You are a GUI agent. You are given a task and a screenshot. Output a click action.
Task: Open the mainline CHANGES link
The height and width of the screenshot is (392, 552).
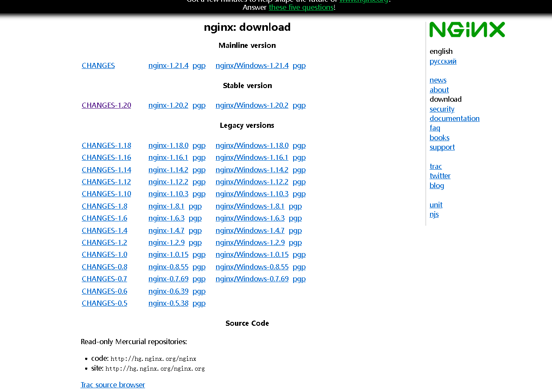98,65
